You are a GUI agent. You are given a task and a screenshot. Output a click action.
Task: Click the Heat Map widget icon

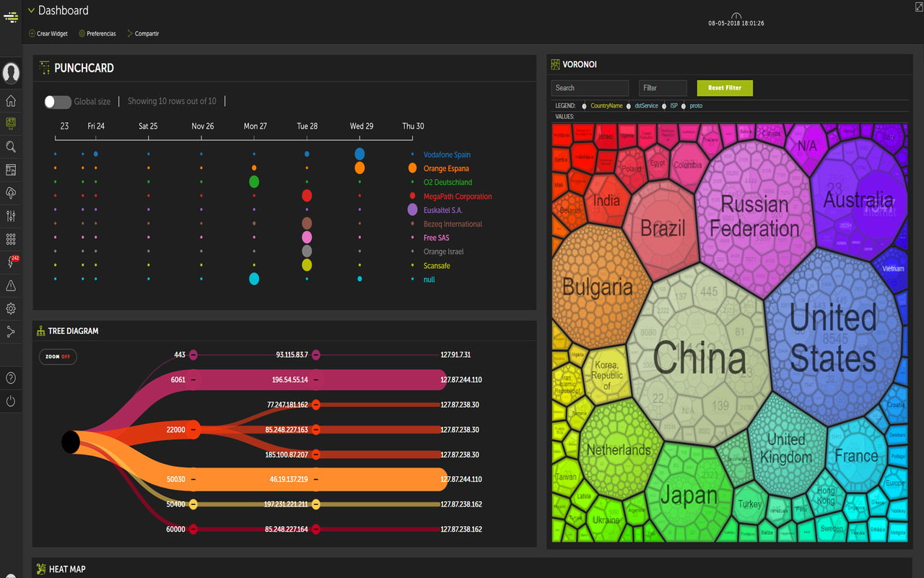point(41,569)
